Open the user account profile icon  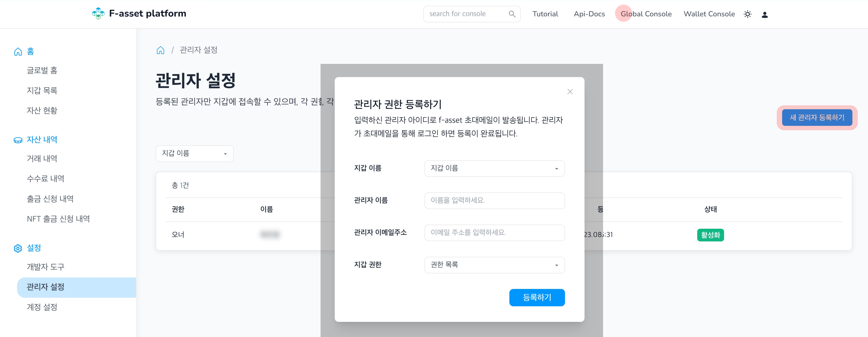pos(765,15)
